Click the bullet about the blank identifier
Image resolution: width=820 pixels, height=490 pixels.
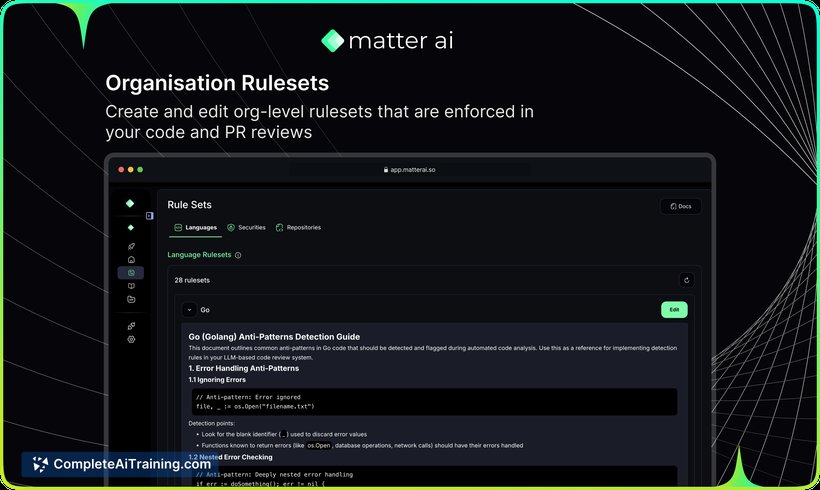pos(284,434)
